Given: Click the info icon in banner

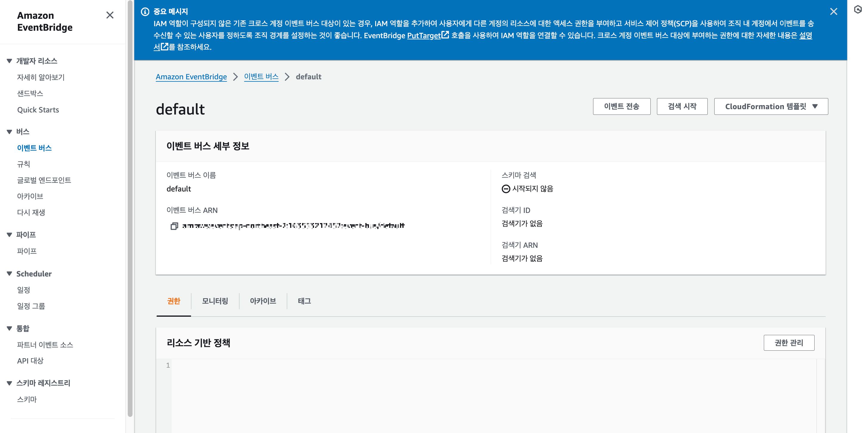Looking at the screenshot, I should [145, 12].
